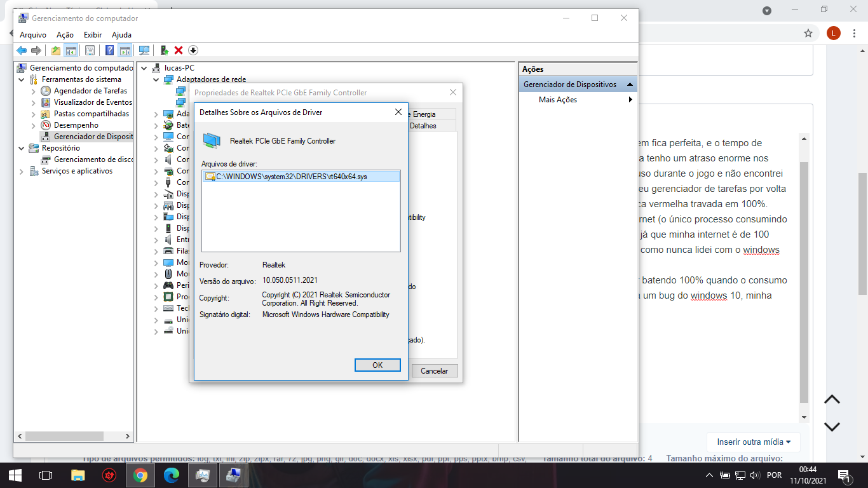Image resolution: width=868 pixels, height=488 pixels.
Task: Launch Microsoft Edge from the taskbar
Action: [172, 475]
